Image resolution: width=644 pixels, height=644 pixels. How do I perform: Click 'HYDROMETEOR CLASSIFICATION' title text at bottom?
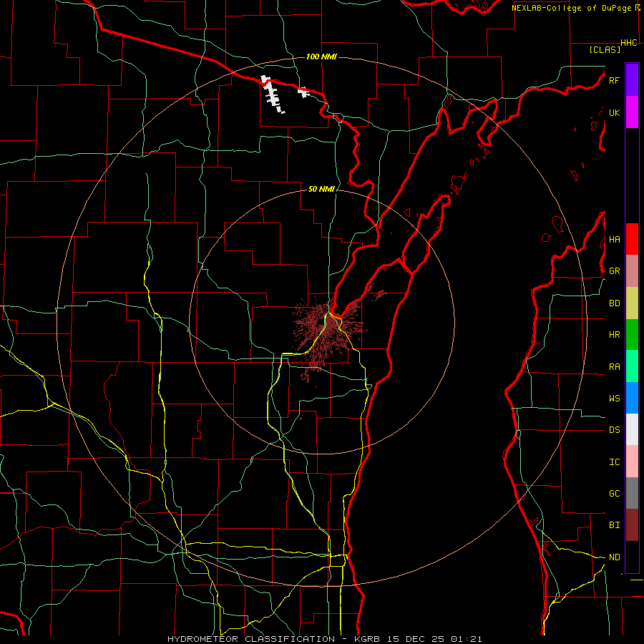click(x=251, y=639)
